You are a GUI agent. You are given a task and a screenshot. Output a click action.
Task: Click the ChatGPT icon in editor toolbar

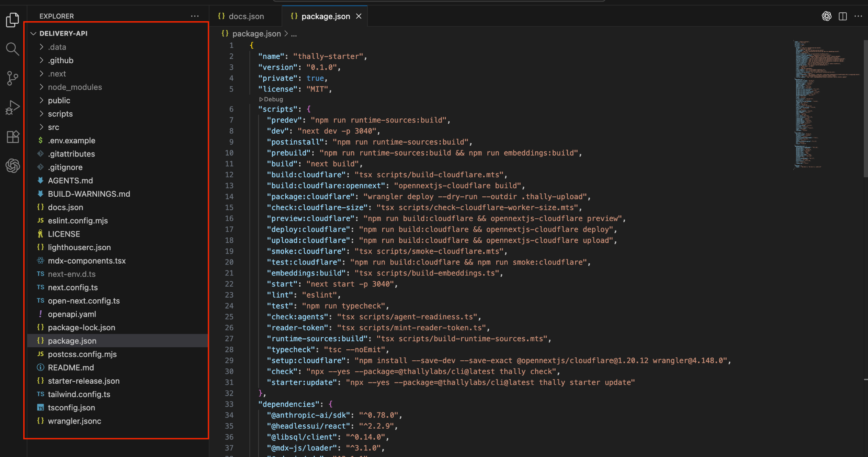pyautogui.click(x=826, y=16)
